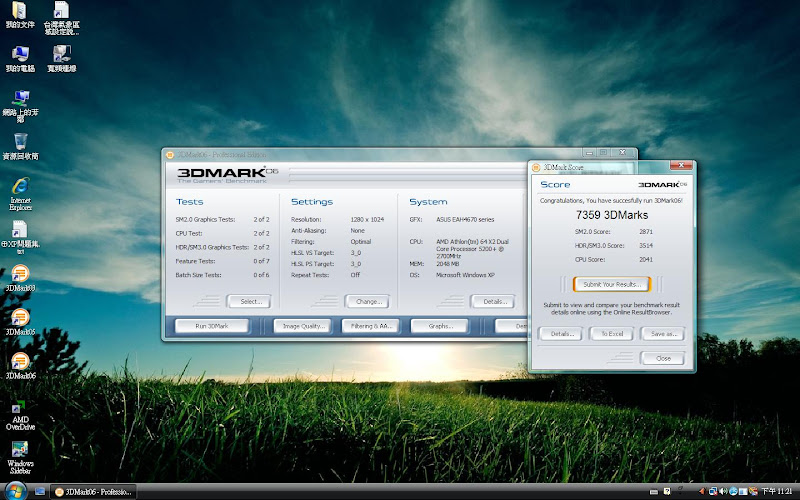Click the network connection tray icon with red X

[x=713, y=492]
